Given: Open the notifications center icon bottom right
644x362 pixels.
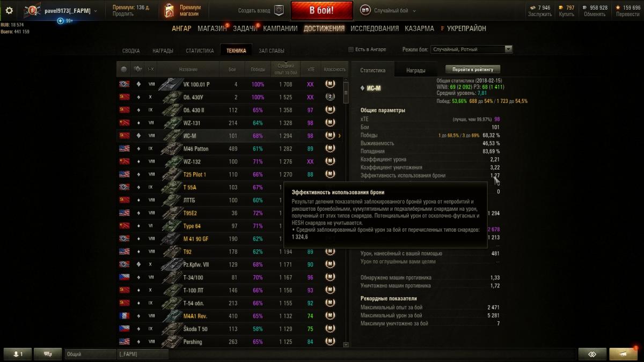Looking at the screenshot, I should click(623, 354).
